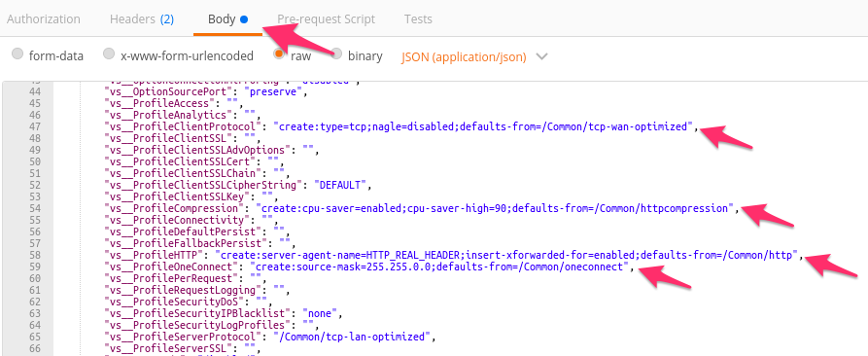Screen dimensions: 868x356
Task: Click the "vs__ProfileFallbackPersist" key
Action: 187,243
